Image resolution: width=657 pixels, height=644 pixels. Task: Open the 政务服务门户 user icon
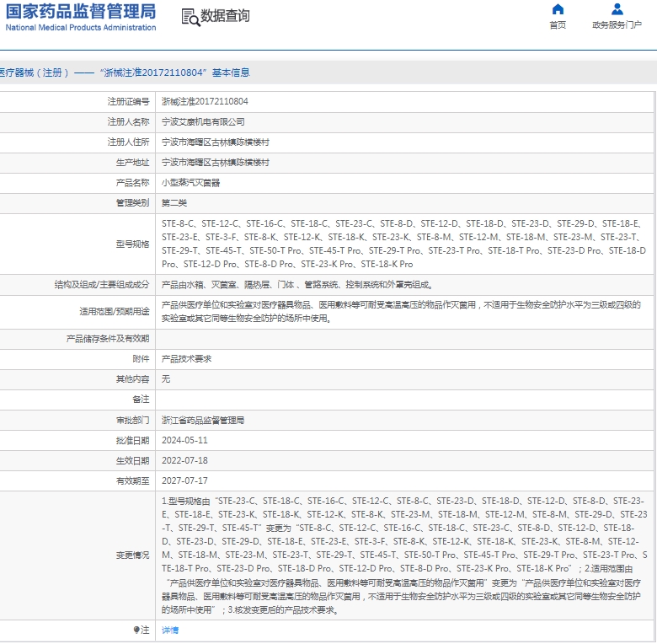point(617,8)
